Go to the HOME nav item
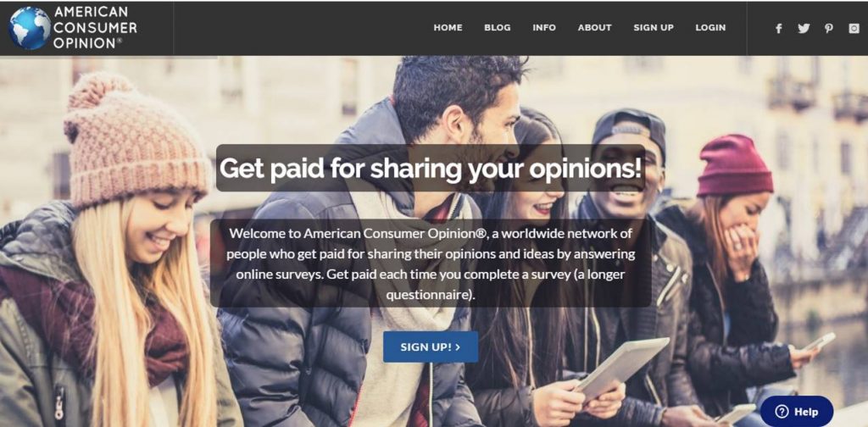Viewport: 868px width, 427px height. [448, 28]
